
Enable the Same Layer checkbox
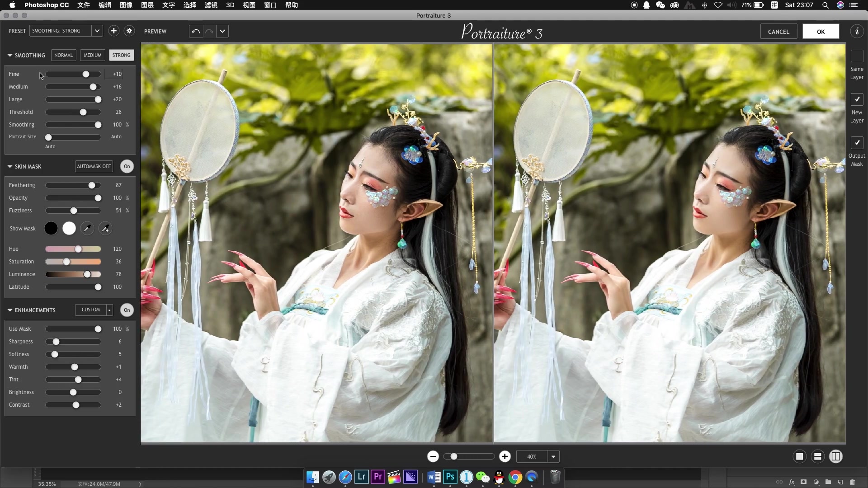(x=857, y=56)
